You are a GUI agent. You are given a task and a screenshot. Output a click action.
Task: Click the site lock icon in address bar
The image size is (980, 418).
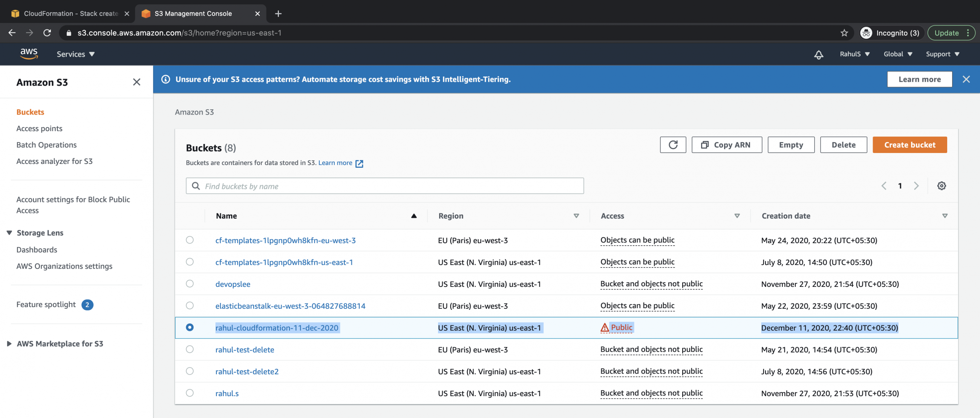(69, 33)
